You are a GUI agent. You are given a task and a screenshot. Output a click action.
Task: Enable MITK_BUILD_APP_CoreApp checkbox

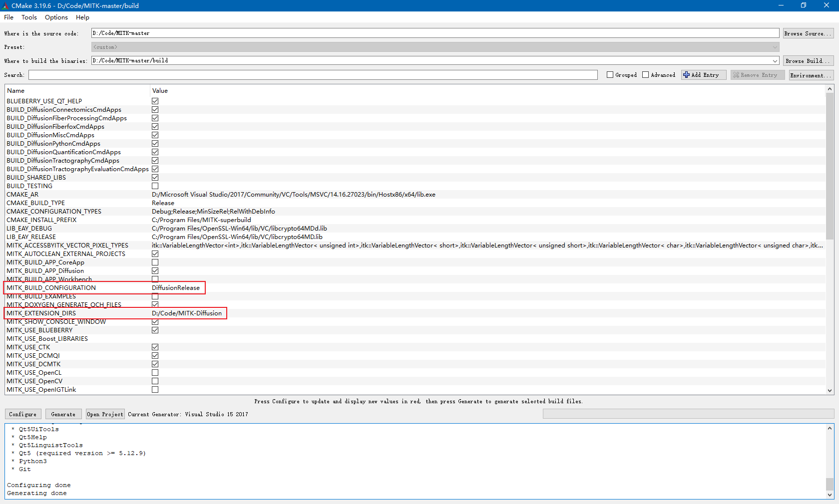pos(155,262)
